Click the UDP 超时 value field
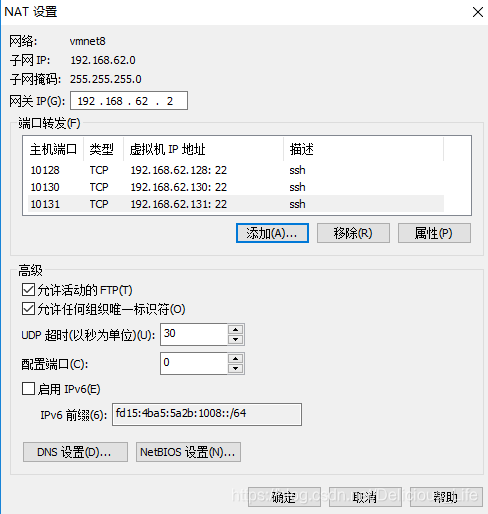This screenshot has width=488, height=514. pos(194,334)
